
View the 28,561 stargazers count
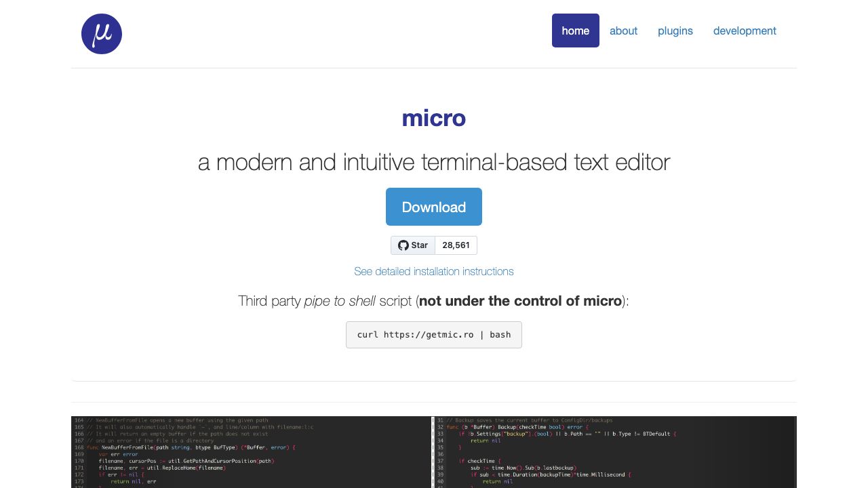tap(456, 245)
